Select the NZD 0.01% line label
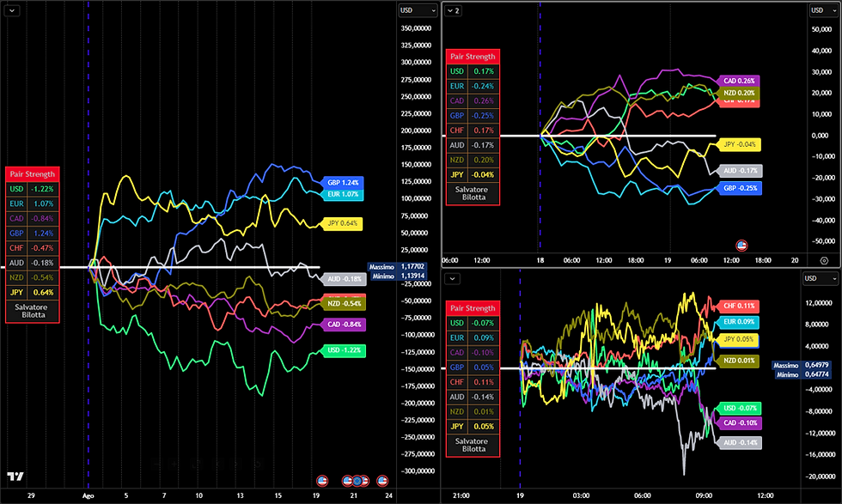Viewport: 842px width, 504px height. pyautogui.click(x=739, y=361)
